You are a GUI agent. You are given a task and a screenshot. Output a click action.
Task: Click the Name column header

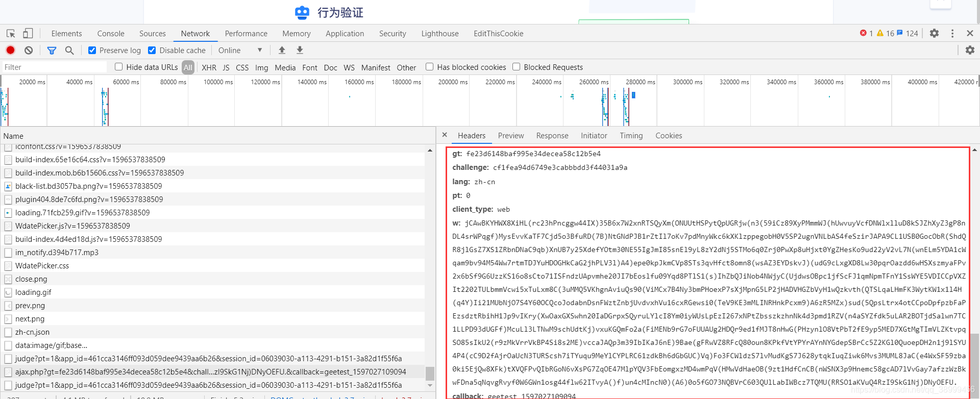pyautogui.click(x=217, y=136)
